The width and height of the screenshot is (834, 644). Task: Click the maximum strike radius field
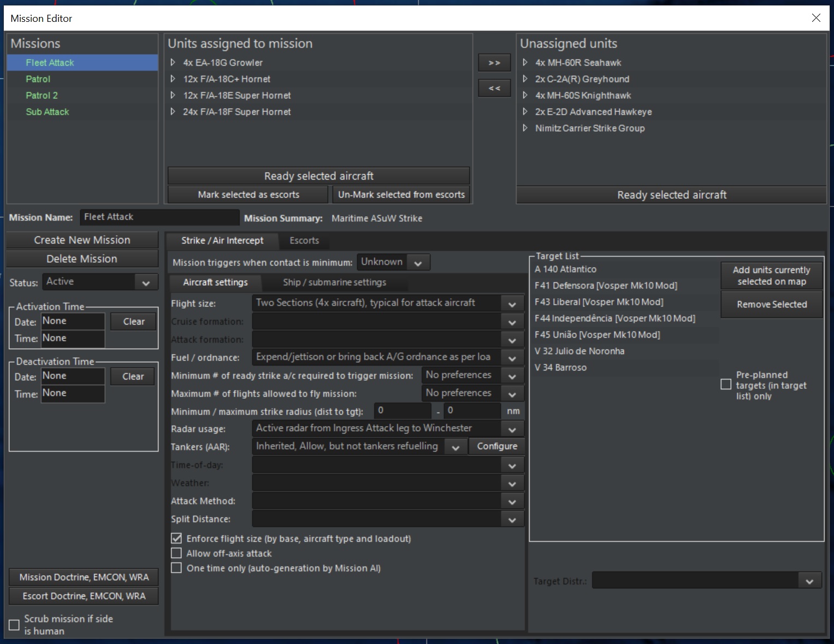click(472, 411)
